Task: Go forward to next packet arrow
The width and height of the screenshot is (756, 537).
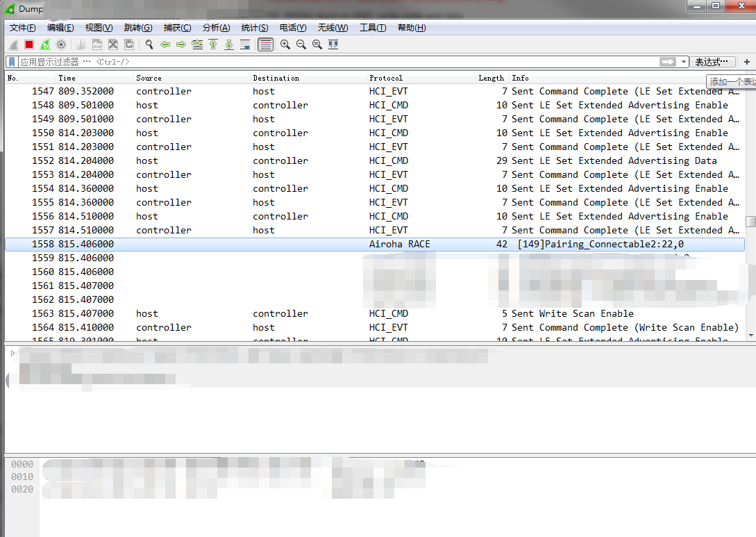Action: point(181,45)
